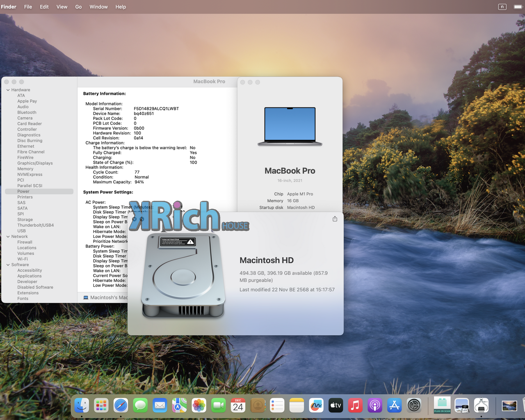This screenshot has height=420, width=525.
Task: Select Bluetooth in the Hardware list
Action: (27, 112)
